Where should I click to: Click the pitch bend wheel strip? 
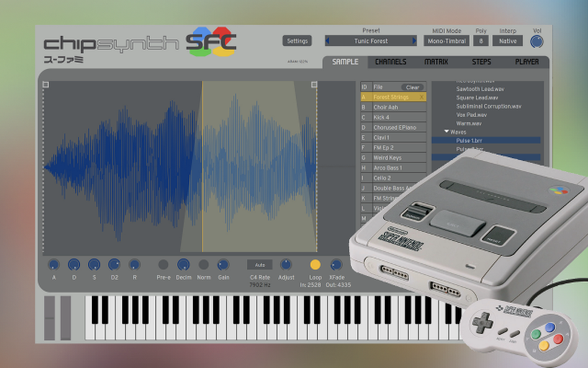click(50, 318)
